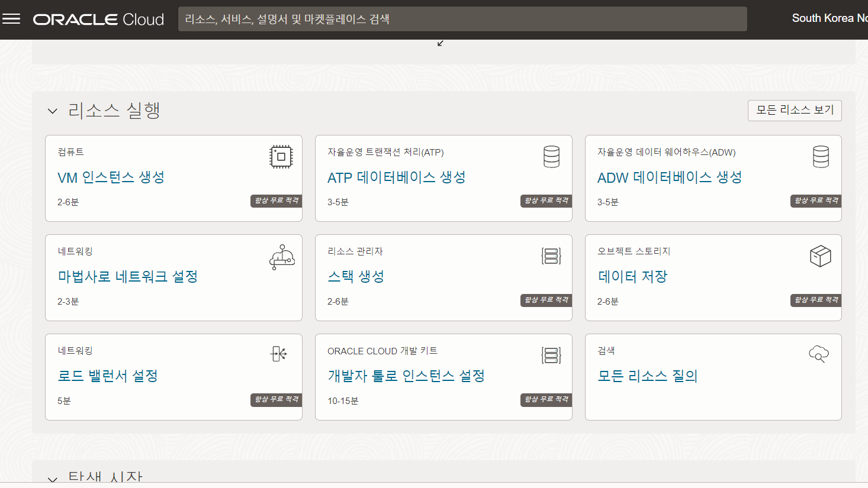Screen dimensions: 868x488
Task: Open the VM 인스턴스 생성 link
Action: pyautogui.click(x=111, y=177)
